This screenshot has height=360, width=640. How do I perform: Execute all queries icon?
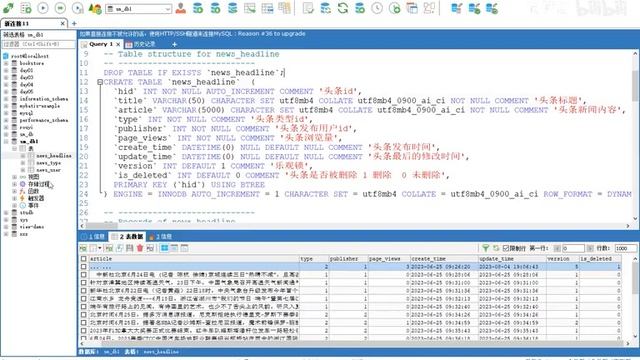(60, 8)
